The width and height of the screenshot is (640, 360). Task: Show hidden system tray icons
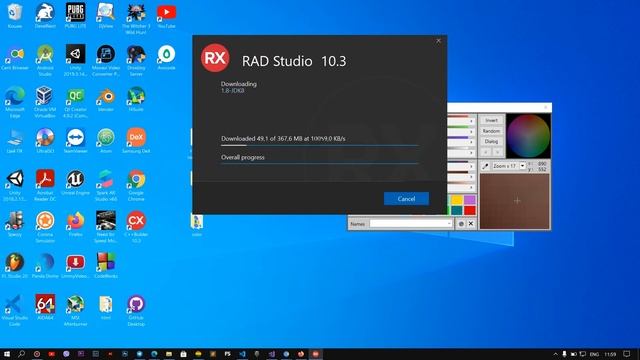(x=556, y=354)
